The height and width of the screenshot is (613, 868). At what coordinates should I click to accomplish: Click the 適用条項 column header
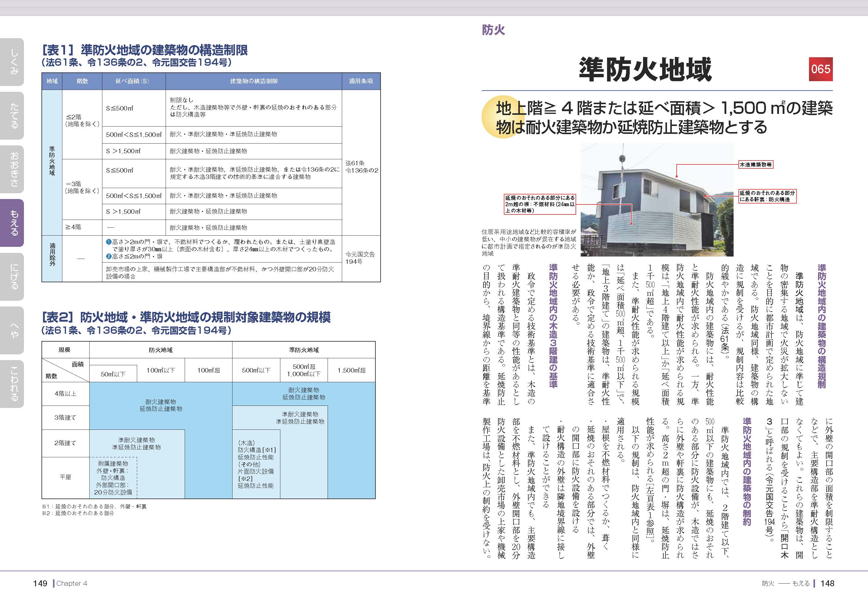pos(361,81)
